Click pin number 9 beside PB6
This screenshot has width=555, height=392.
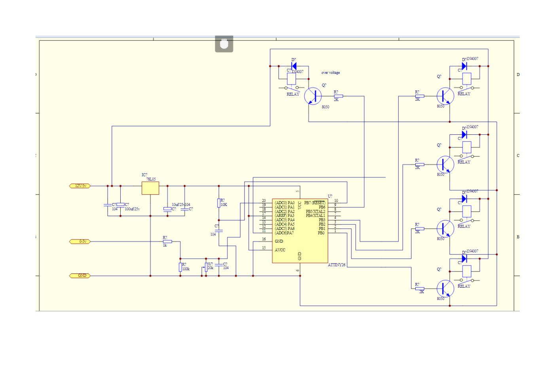pyautogui.click(x=335, y=205)
